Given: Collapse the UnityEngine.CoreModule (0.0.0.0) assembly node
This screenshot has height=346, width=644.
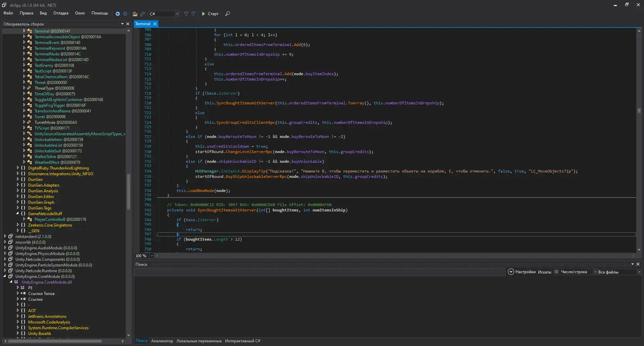Looking at the screenshot, I should (x=5, y=277).
